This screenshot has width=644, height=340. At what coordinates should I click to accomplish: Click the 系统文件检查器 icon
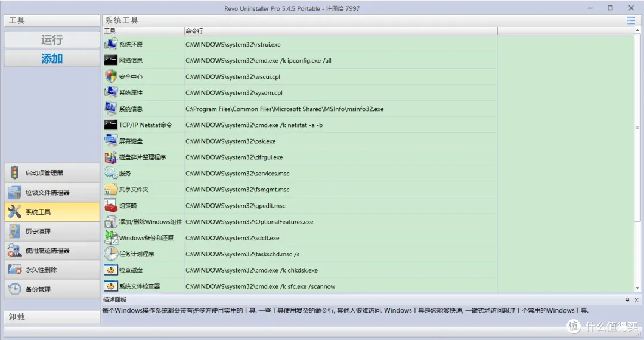[110, 286]
